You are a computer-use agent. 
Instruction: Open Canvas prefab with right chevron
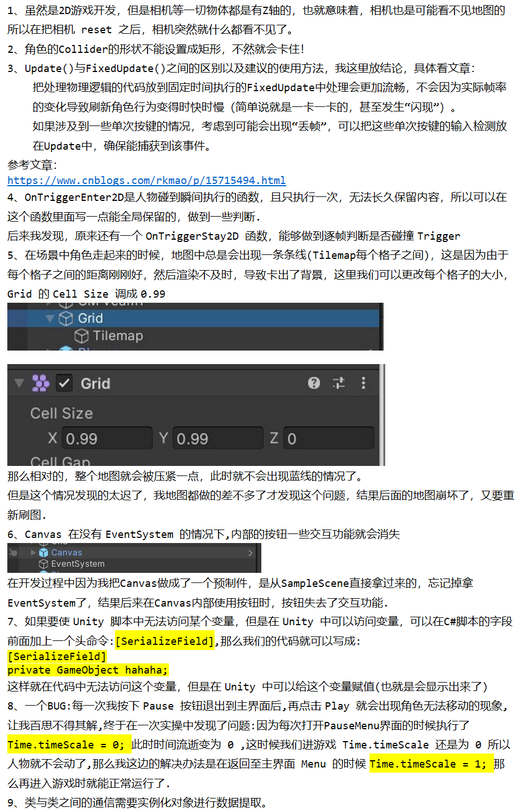(250, 553)
